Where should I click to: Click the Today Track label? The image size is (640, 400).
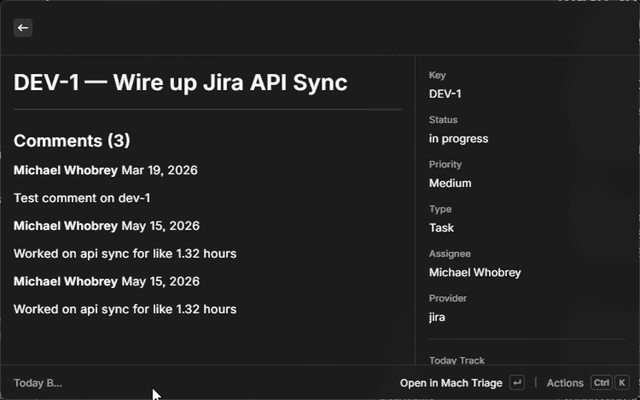click(x=457, y=360)
